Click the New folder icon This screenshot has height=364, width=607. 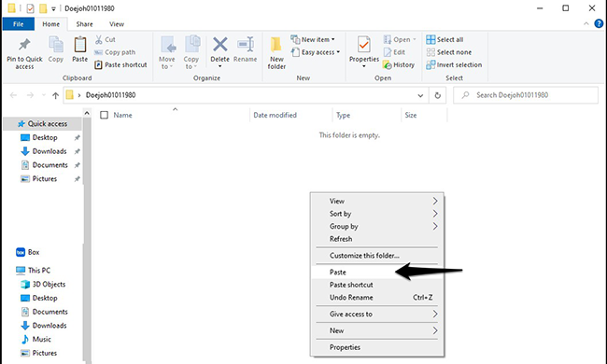pos(276,45)
